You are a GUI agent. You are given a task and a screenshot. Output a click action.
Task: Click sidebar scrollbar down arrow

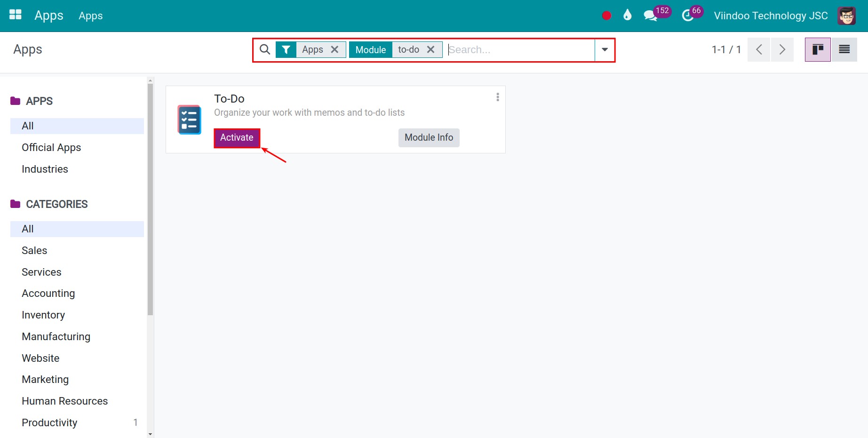[151, 434]
